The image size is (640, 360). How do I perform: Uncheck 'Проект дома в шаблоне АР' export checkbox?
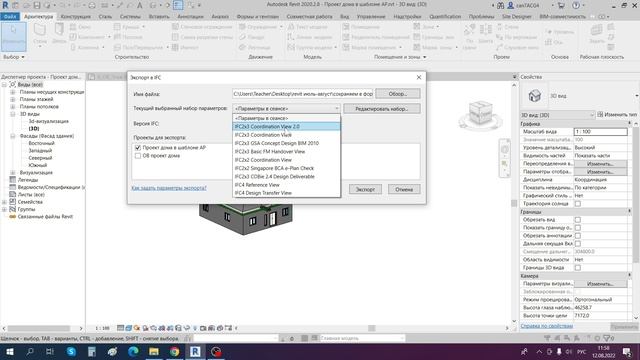coord(138,148)
